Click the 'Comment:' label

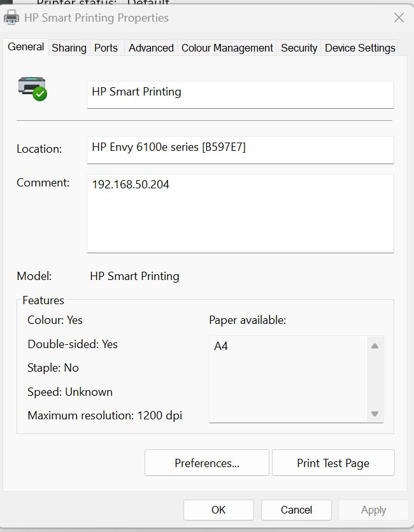point(43,183)
